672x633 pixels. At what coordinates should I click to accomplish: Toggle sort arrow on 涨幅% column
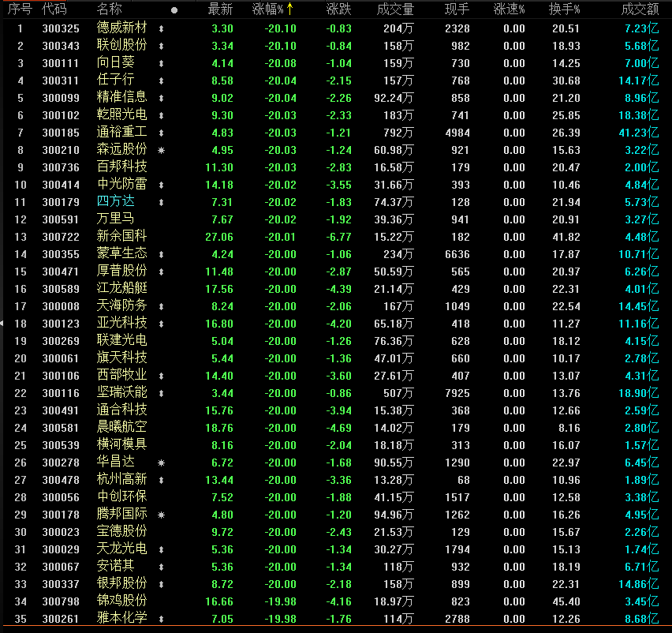289,9
